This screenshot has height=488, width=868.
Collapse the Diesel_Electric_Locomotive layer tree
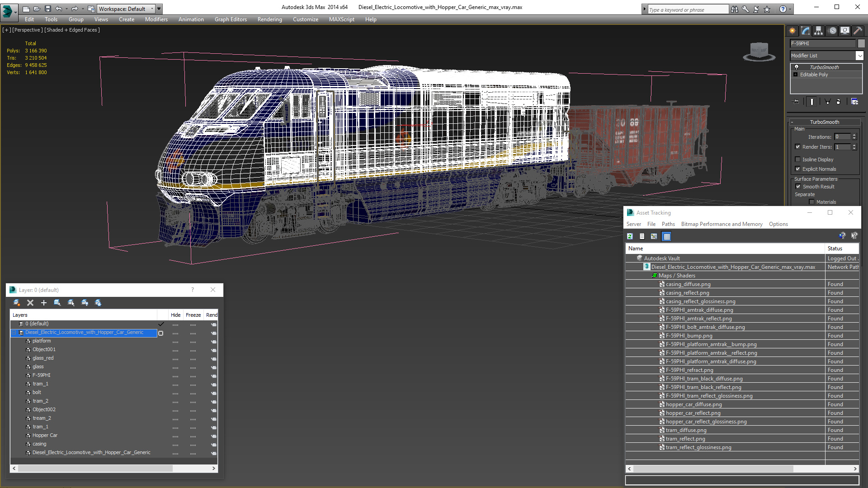[x=14, y=333]
